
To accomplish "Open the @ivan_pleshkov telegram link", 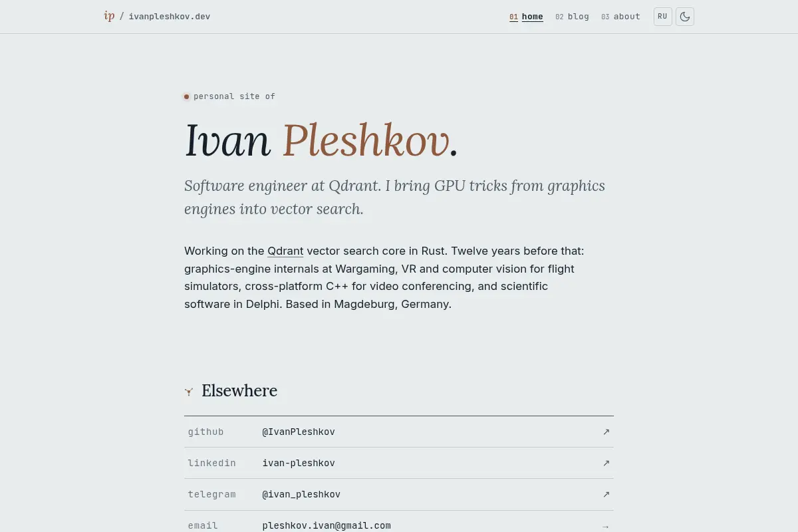I will pos(301,494).
